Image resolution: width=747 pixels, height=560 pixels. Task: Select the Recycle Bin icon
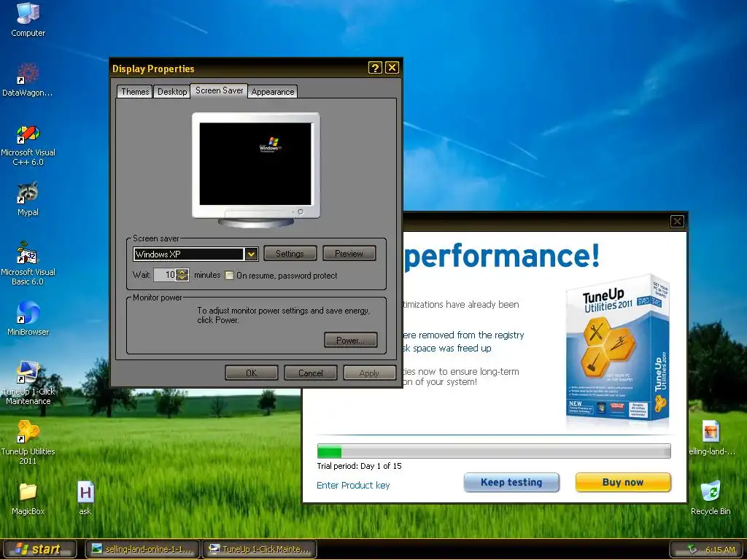(711, 498)
